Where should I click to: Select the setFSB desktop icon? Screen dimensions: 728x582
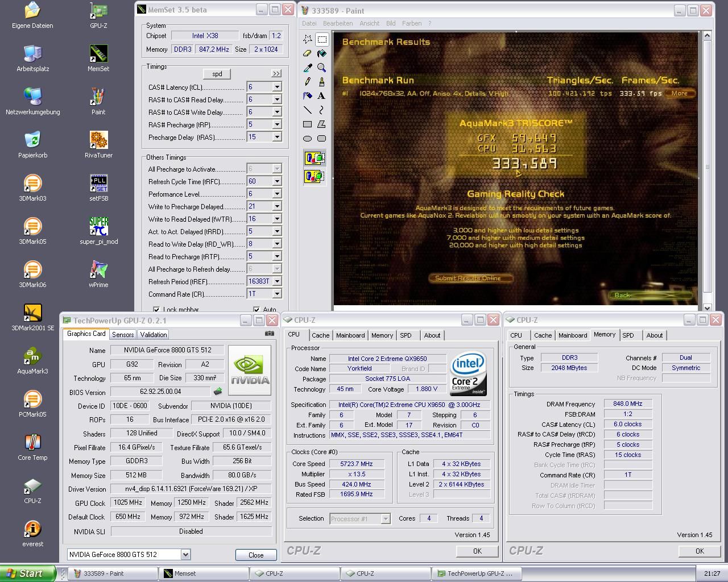coord(98,188)
